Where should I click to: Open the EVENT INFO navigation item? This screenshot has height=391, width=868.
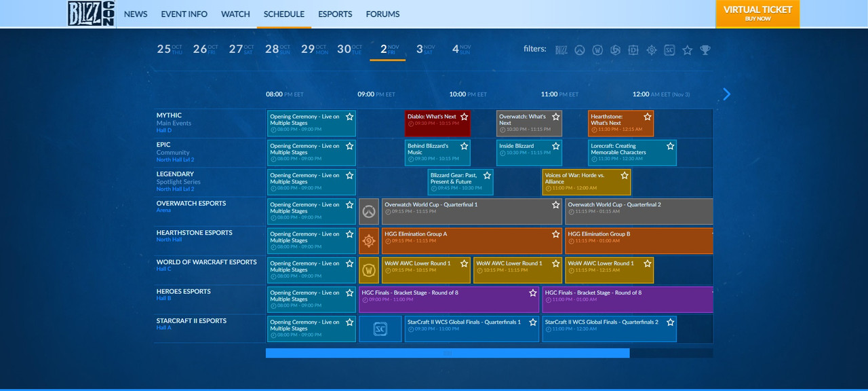pyautogui.click(x=184, y=14)
